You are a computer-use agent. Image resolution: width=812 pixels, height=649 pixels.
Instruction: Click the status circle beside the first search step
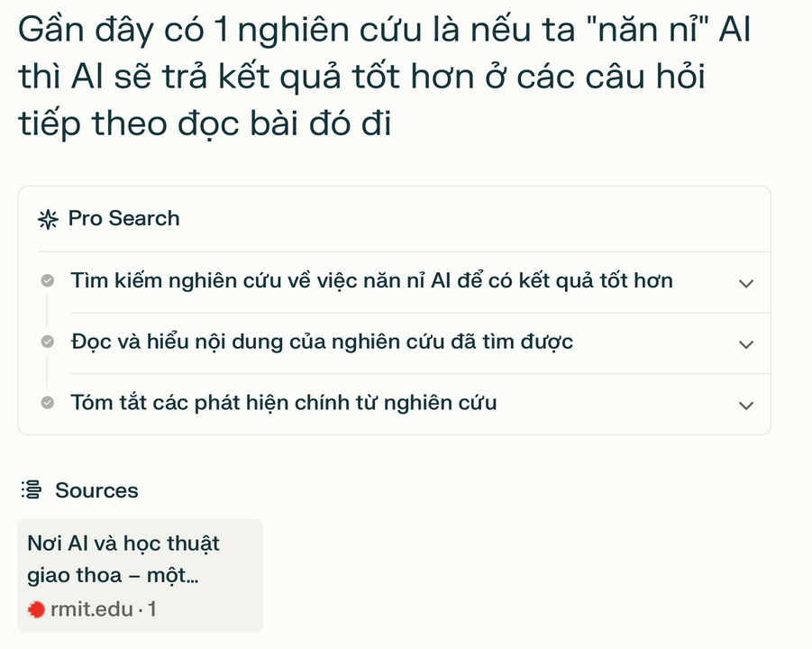click(x=47, y=281)
